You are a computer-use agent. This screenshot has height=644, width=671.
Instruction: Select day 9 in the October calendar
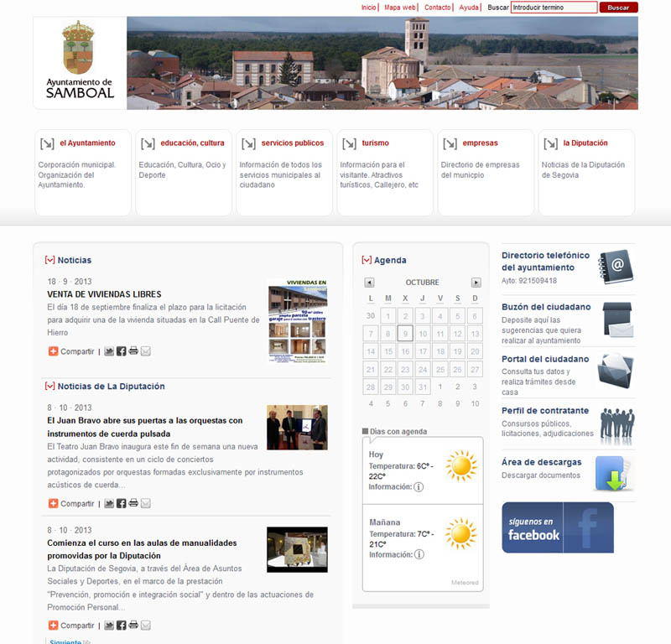[405, 334]
